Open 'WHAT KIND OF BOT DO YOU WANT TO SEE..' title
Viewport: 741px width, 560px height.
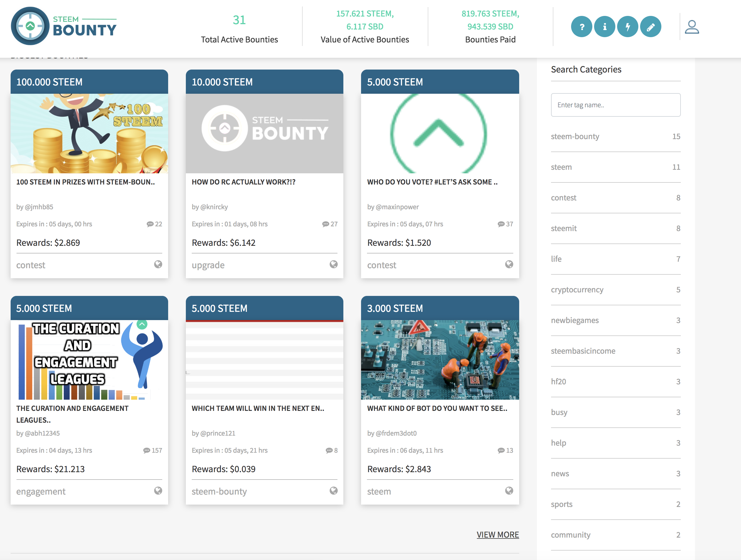click(437, 409)
